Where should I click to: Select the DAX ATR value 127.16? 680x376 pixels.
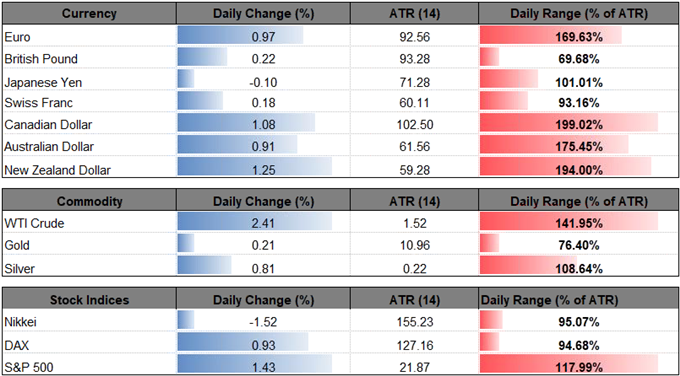click(415, 345)
